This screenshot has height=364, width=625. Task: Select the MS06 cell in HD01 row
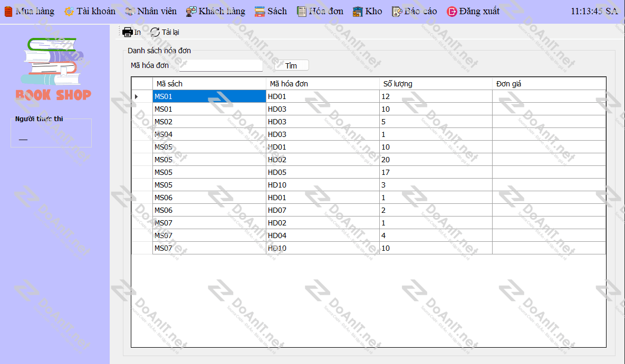[209, 198]
